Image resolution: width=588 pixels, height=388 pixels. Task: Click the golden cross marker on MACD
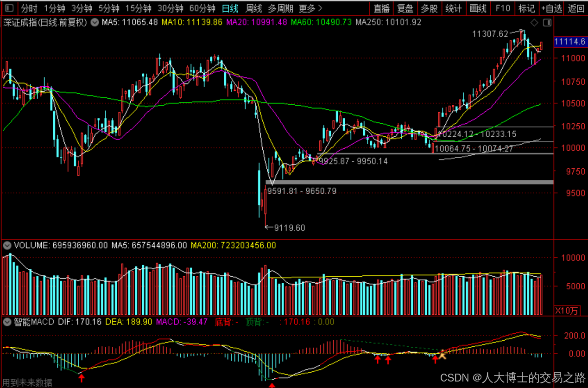443,355
